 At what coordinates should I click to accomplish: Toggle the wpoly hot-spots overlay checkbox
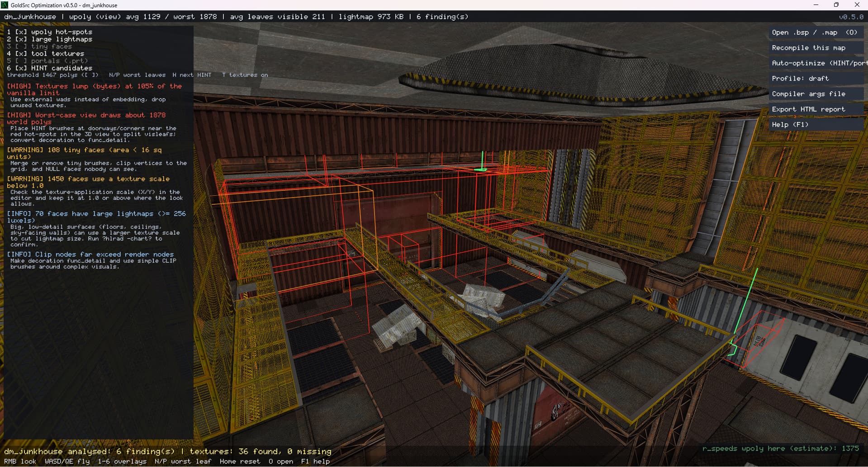point(21,32)
